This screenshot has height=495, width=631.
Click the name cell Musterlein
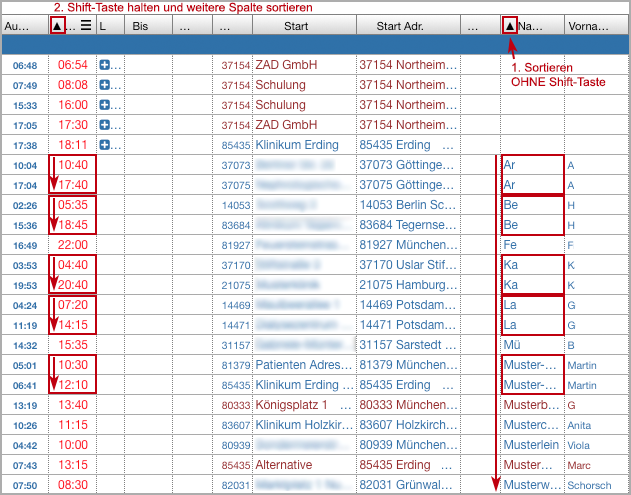(530, 445)
